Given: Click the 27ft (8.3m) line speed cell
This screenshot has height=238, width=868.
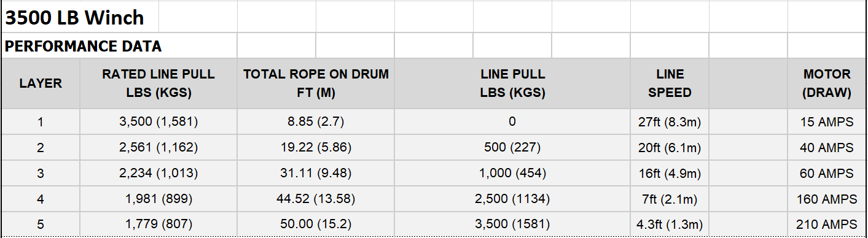Looking at the screenshot, I should coord(670,122).
